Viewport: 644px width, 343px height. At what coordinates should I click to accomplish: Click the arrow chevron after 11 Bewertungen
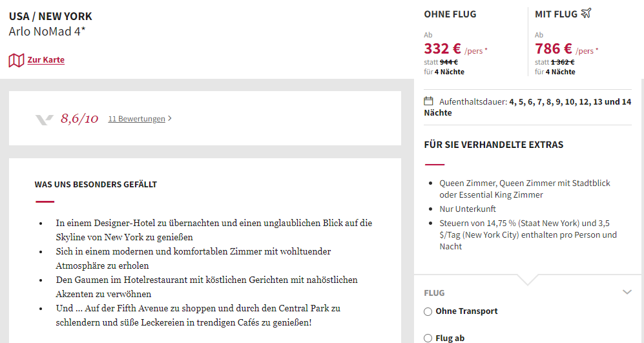[170, 119]
